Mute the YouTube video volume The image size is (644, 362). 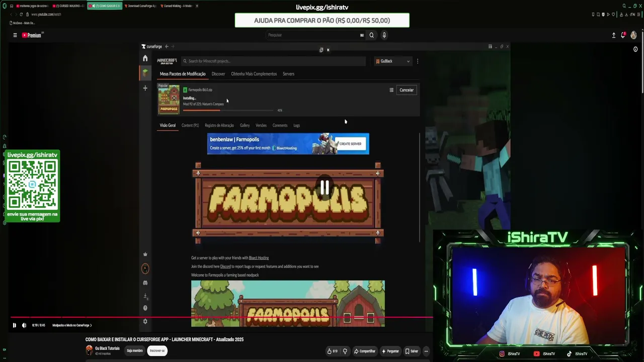(x=24, y=325)
